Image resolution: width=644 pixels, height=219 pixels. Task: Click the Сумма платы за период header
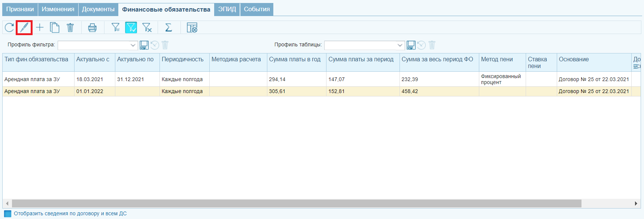click(x=363, y=62)
